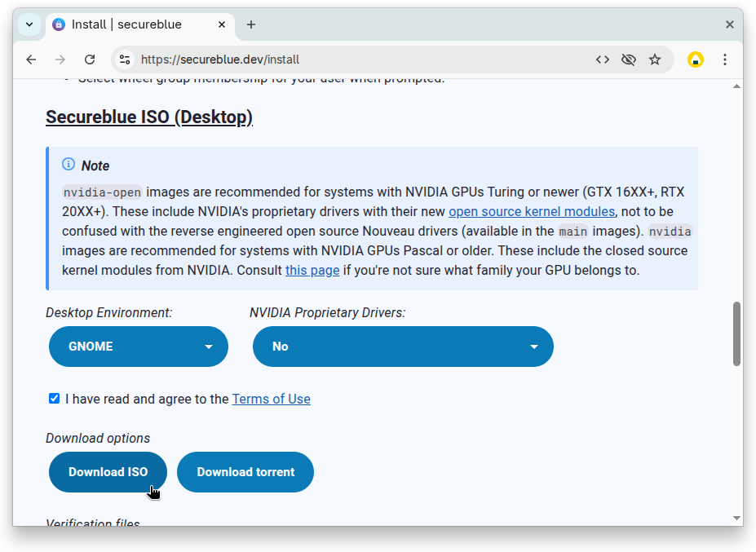This screenshot has width=756, height=552.
Task: Click the Download torrent button
Action: (245, 472)
